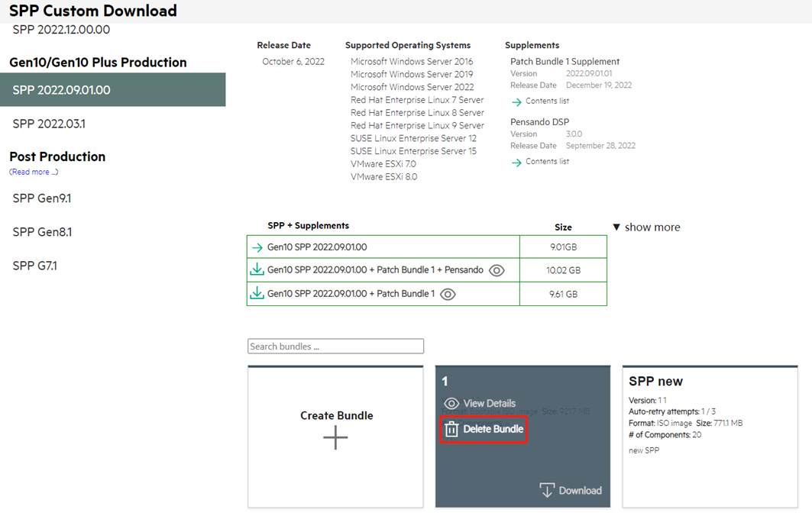Image resolution: width=812 pixels, height=516 pixels.
Task: Click the green arrow beside Gen10 SPP 2022.09.01.00
Action: click(x=257, y=247)
